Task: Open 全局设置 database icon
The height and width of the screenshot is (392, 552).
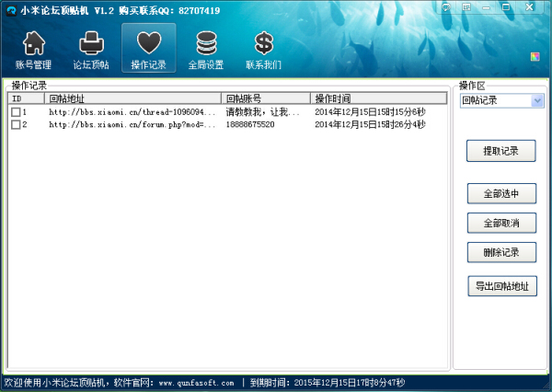Action: (206, 50)
